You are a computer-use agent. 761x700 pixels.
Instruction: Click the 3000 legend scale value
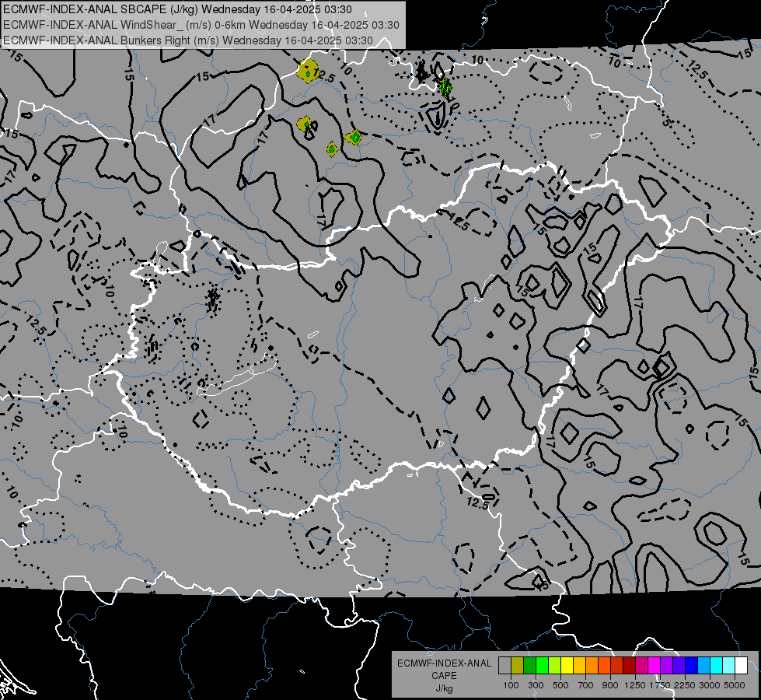pyautogui.click(x=710, y=685)
